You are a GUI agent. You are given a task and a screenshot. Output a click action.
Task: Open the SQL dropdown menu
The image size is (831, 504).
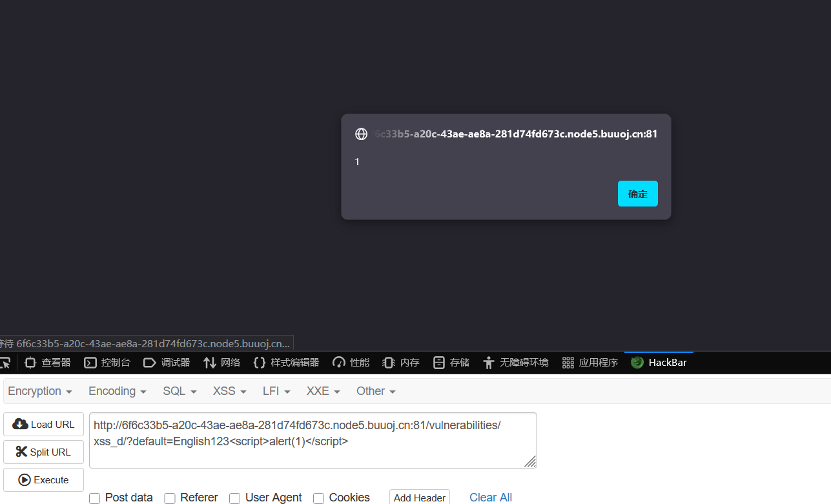click(180, 391)
